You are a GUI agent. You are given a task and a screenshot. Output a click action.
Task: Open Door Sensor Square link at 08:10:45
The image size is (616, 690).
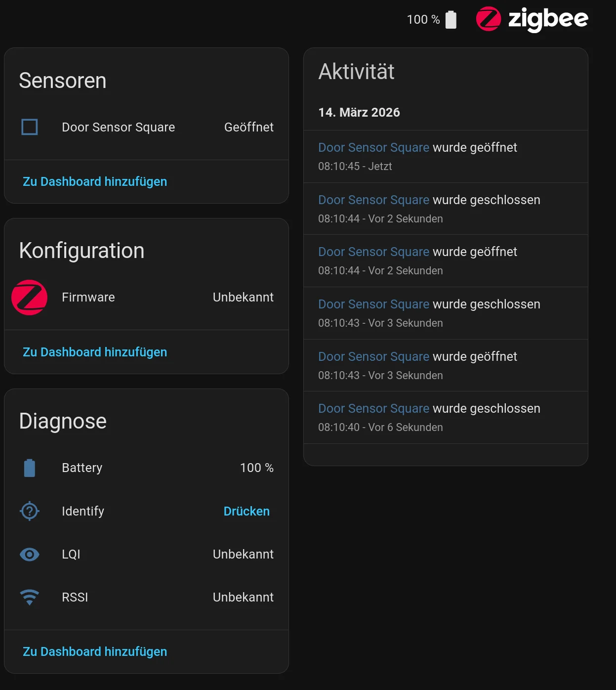373,148
